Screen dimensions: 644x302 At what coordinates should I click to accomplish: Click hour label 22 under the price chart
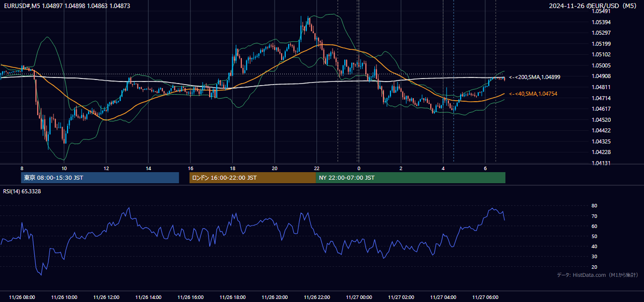pyautogui.click(x=316, y=168)
